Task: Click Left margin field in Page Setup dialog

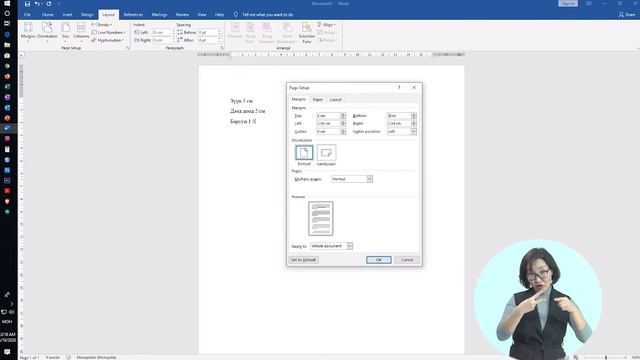Action: pyautogui.click(x=328, y=124)
